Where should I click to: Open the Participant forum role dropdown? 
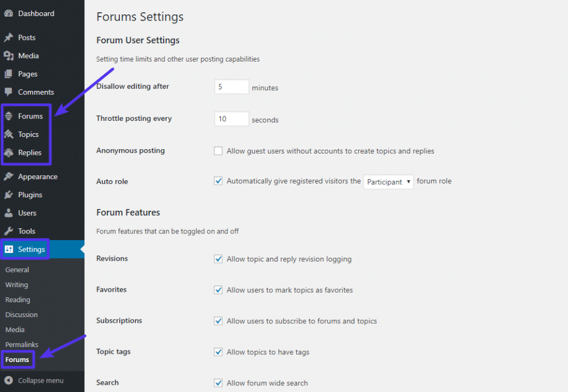(388, 181)
